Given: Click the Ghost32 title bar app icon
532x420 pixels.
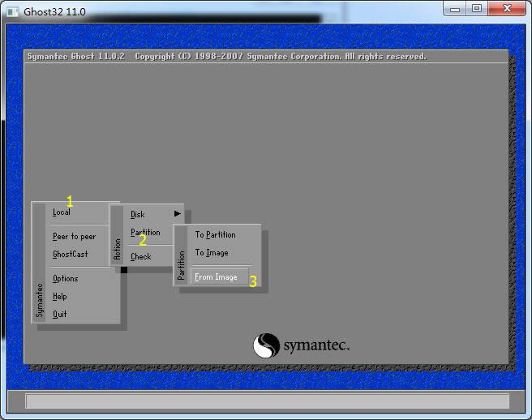Looking at the screenshot, I should [x=13, y=12].
